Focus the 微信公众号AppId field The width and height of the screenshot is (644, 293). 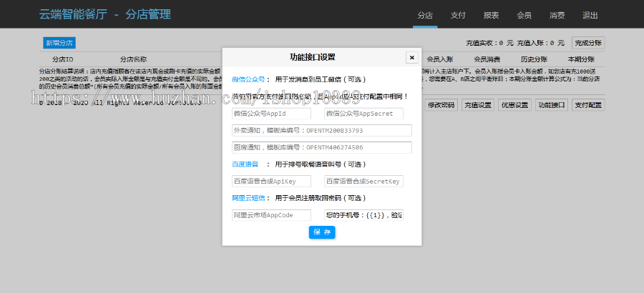pos(271,114)
